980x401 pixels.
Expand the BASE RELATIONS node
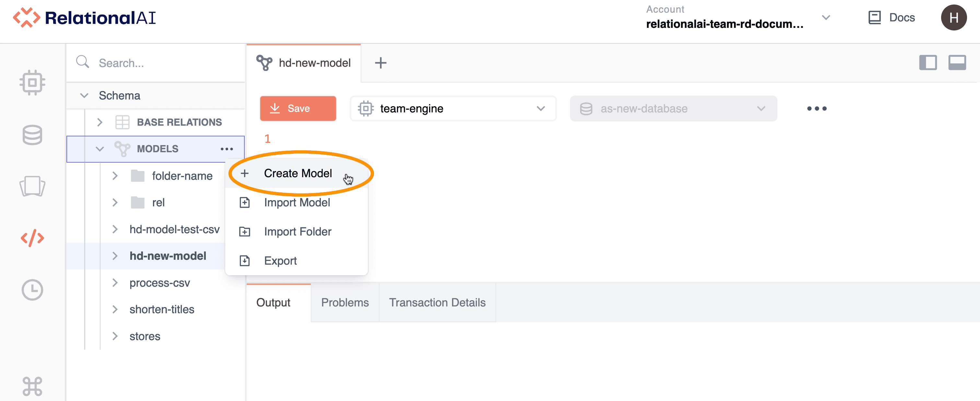click(x=100, y=122)
